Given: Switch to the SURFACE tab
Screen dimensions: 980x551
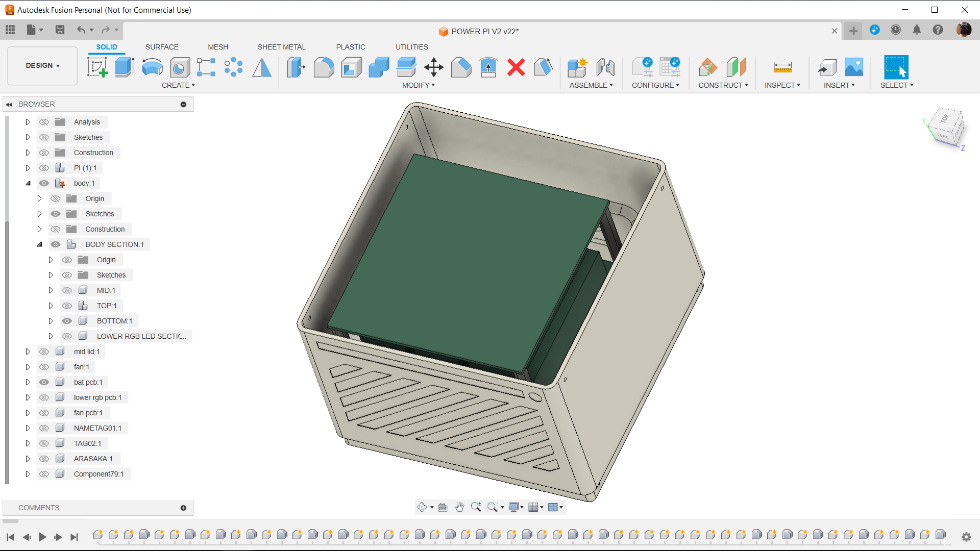Looking at the screenshot, I should (162, 47).
